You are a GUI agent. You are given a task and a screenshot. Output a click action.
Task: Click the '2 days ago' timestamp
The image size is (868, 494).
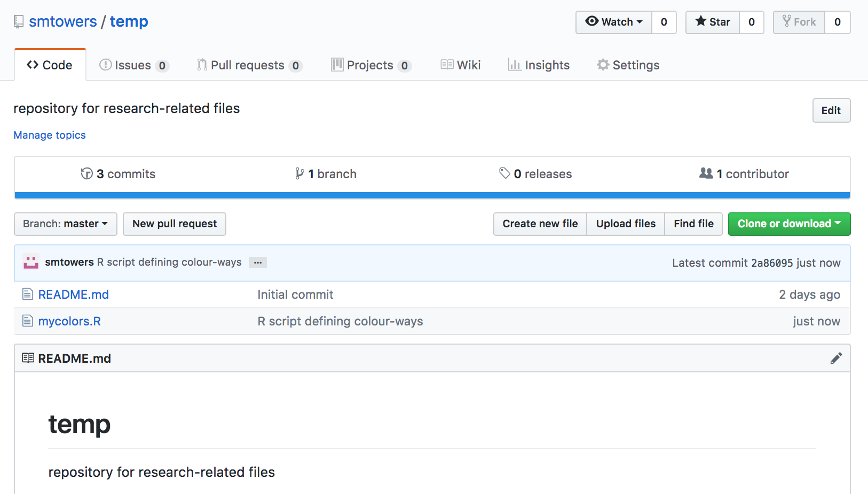(809, 294)
